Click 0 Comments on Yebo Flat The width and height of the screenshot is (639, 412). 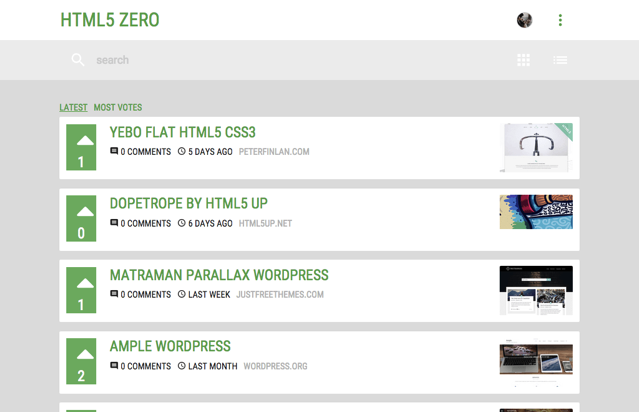click(x=145, y=152)
